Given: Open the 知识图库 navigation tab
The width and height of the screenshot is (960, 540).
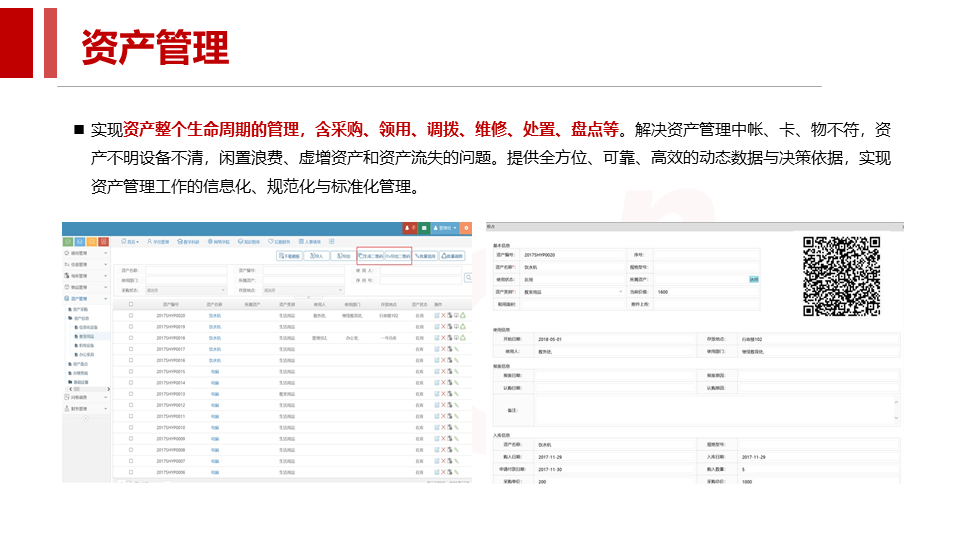Looking at the screenshot, I should 249,242.
